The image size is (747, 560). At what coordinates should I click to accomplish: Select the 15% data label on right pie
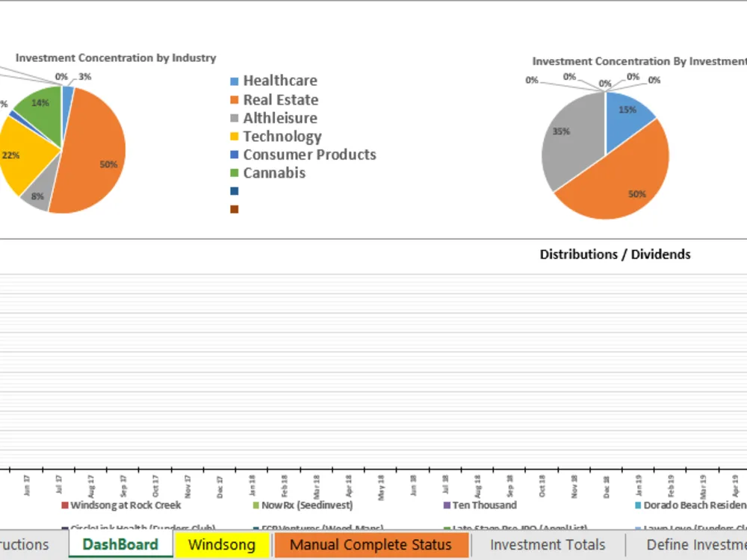coord(627,110)
